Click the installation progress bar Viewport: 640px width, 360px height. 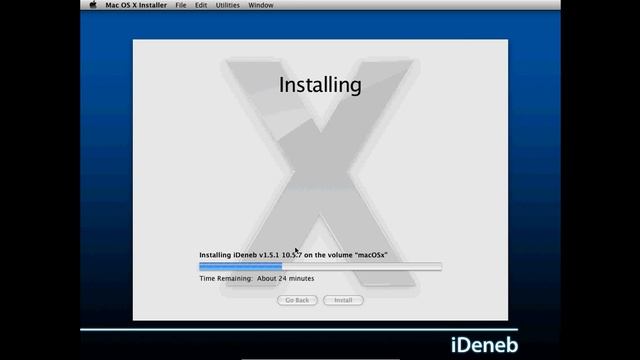[x=320, y=267]
